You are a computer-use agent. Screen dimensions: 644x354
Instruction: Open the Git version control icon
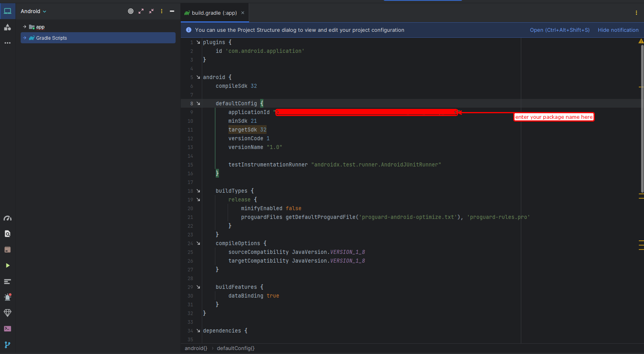click(x=8, y=344)
